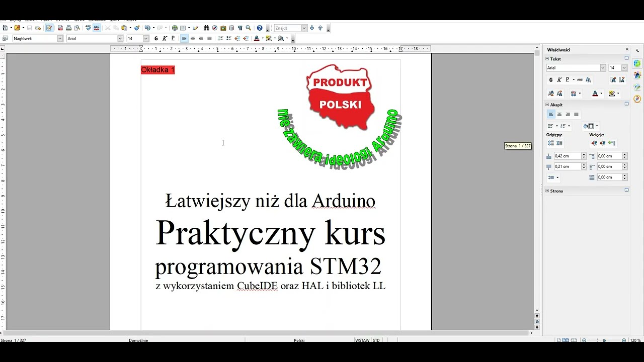This screenshot has height=362, width=644.
Task: Open the font size 14 dropdown in toolbar
Action: (146, 38)
